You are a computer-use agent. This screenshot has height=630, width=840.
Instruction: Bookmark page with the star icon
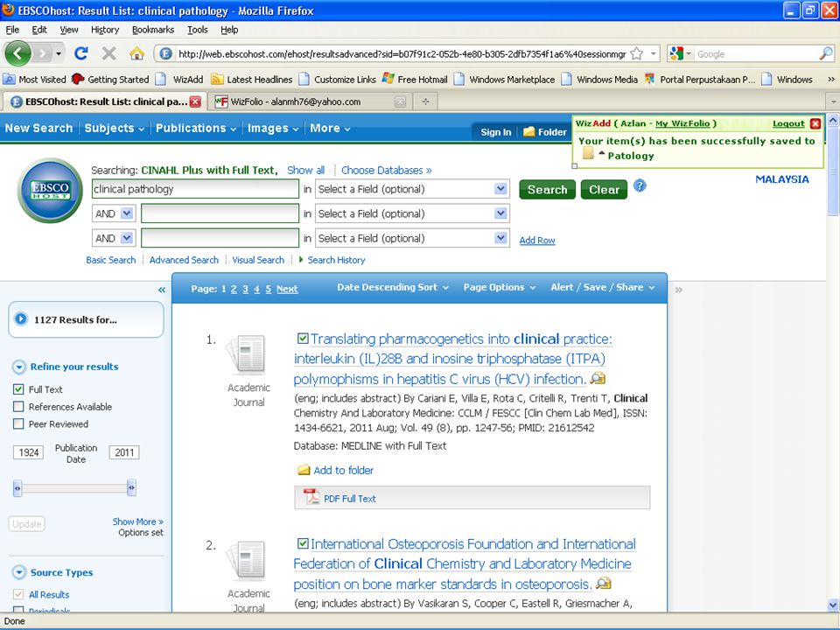[636, 53]
